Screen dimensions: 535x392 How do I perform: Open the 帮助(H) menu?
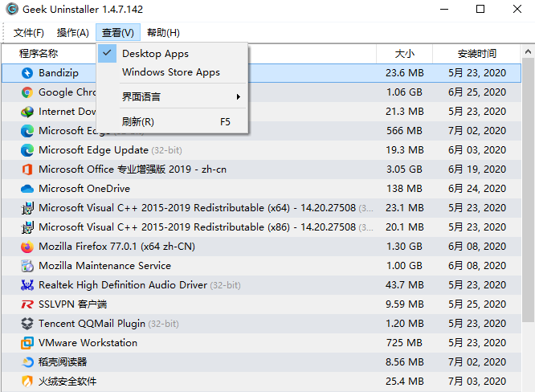(x=163, y=33)
